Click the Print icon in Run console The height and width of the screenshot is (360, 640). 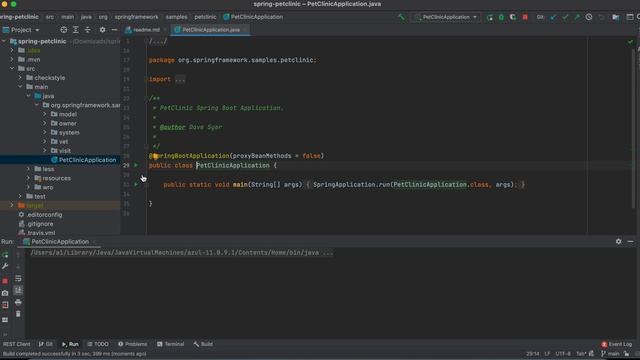pos(18,302)
